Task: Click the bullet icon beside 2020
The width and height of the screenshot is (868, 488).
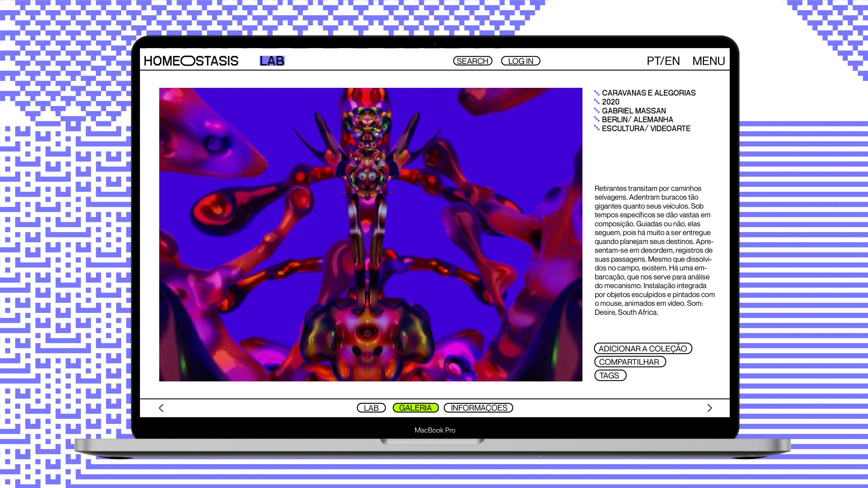Action: 597,101
